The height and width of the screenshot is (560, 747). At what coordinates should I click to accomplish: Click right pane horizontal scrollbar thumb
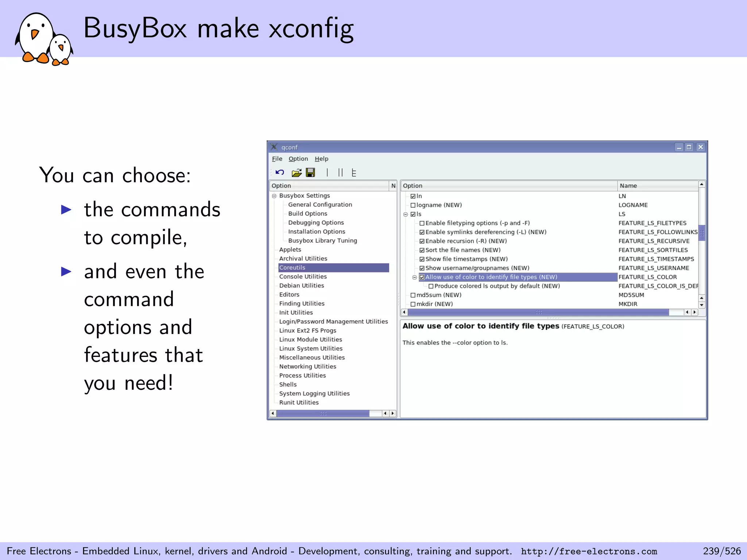pyautogui.click(x=538, y=312)
